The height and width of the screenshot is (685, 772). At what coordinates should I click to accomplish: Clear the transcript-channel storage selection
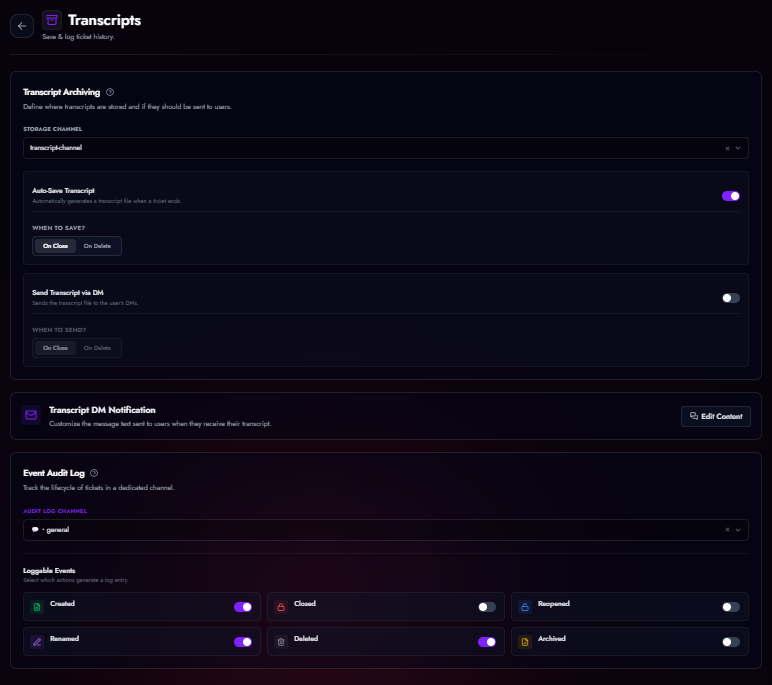pyautogui.click(x=727, y=148)
